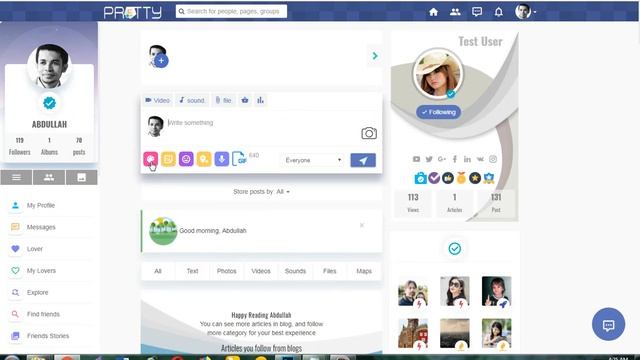640x360 pixels.
Task: Select the Videos feed filter tab
Action: pyautogui.click(x=261, y=271)
